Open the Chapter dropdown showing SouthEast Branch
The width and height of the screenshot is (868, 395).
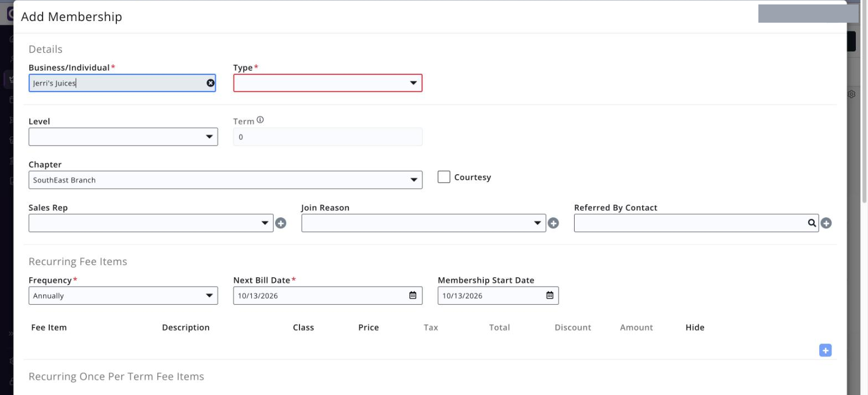[225, 180]
